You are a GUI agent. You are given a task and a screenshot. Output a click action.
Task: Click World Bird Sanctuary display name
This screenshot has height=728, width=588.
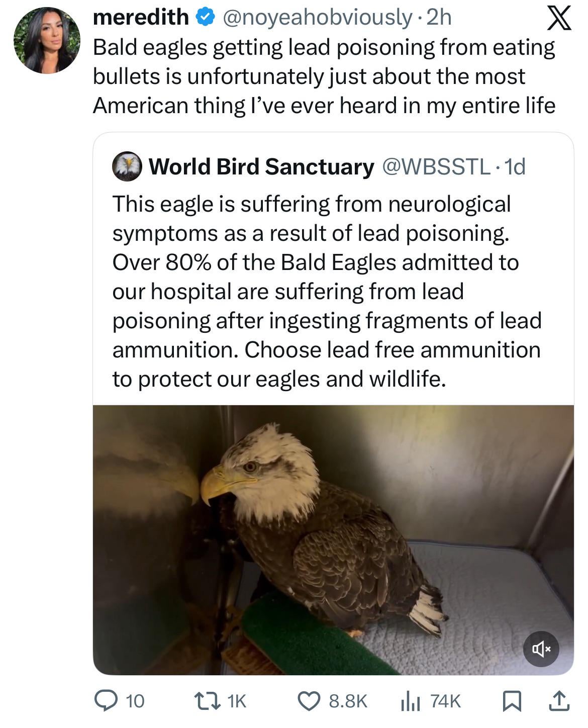click(261, 166)
